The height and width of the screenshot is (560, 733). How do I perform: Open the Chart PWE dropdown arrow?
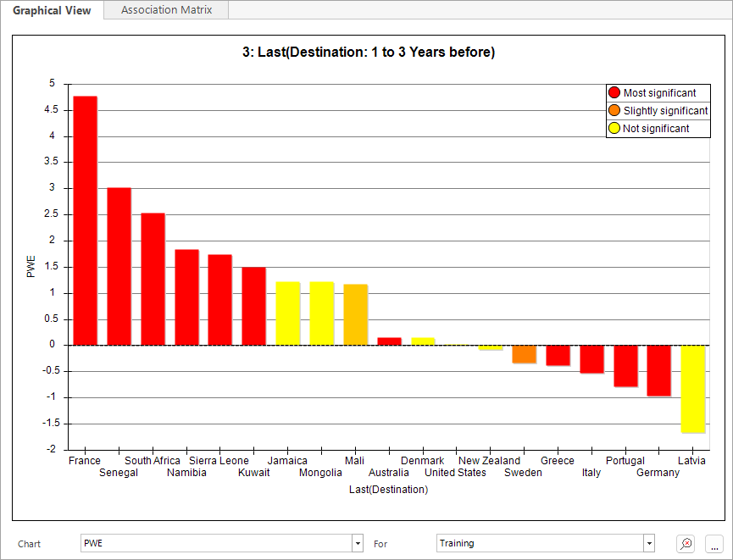coord(358,543)
